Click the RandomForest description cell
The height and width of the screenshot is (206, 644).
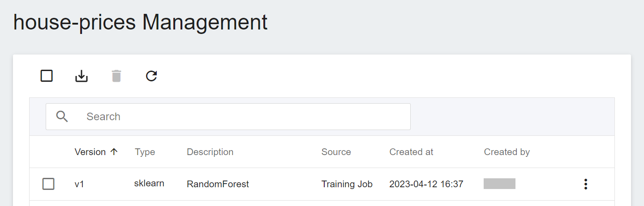pyautogui.click(x=218, y=184)
